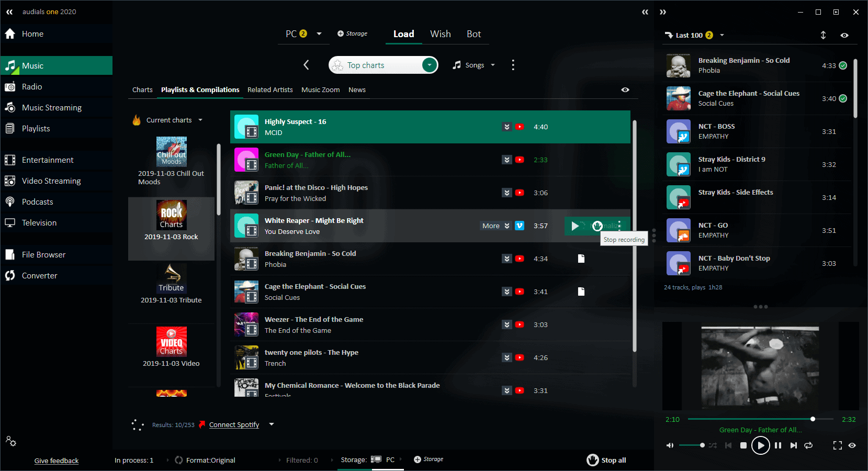Click the playback progress slider

[760, 419]
